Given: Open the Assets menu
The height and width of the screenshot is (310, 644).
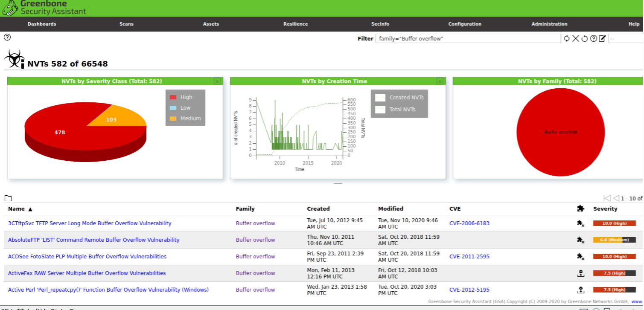Looking at the screenshot, I should coord(211,24).
